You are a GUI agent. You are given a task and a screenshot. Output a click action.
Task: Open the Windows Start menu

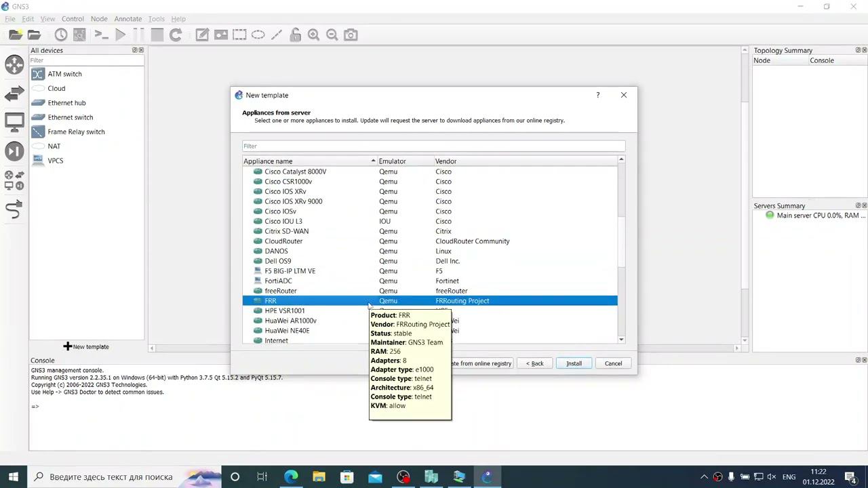(13, 476)
